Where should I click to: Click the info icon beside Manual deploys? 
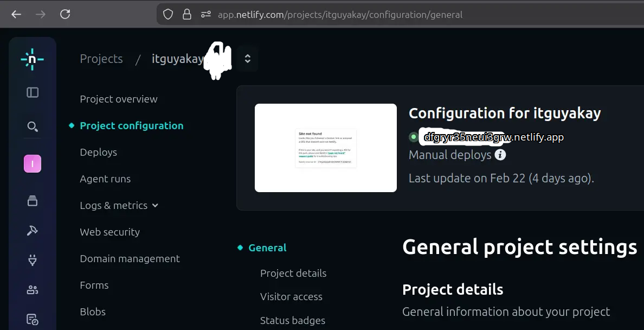coord(500,155)
